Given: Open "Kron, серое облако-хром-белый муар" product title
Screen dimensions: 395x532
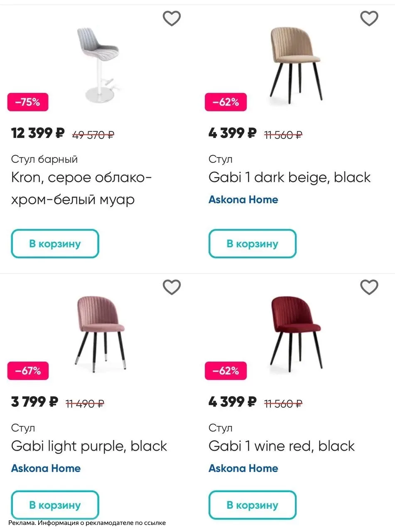Looking at the screenshot, I should pyautogui.click(x=81, y=188).
